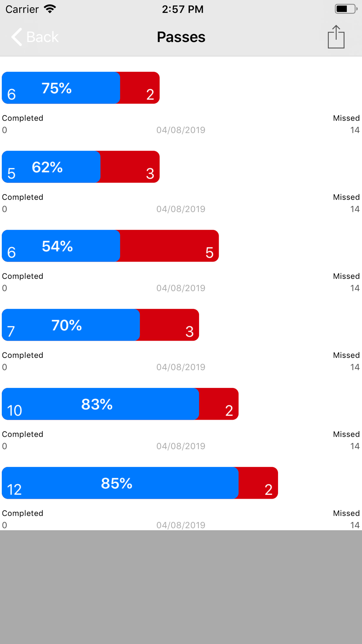Open the 83% pass record bar
This screenshot has width=362, height=644.
click(x=120, y=404)
